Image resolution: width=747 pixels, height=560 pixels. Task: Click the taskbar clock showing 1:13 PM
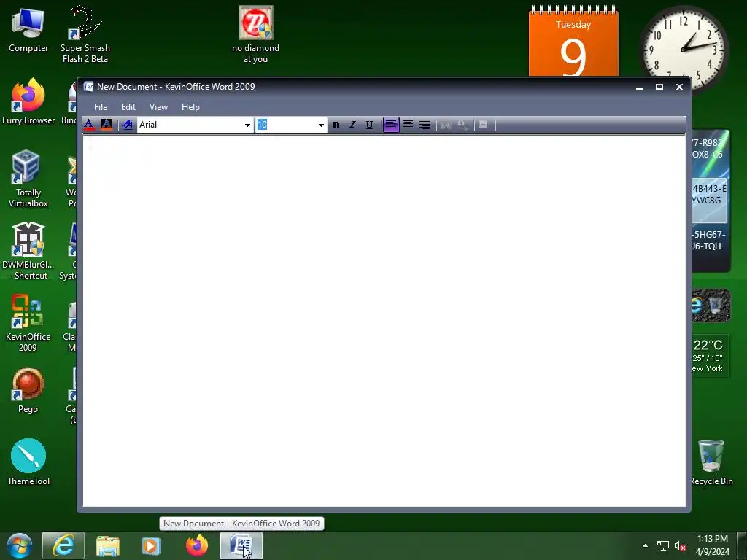coord(713,545)
